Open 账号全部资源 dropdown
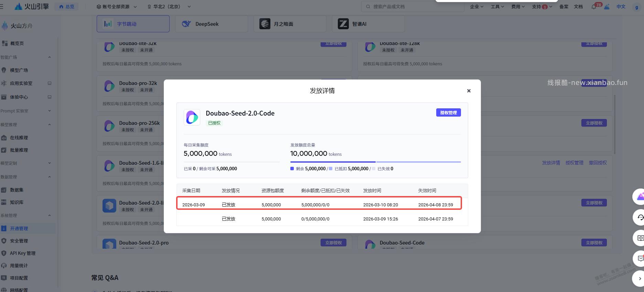644x292 pixels. (117, 7)
